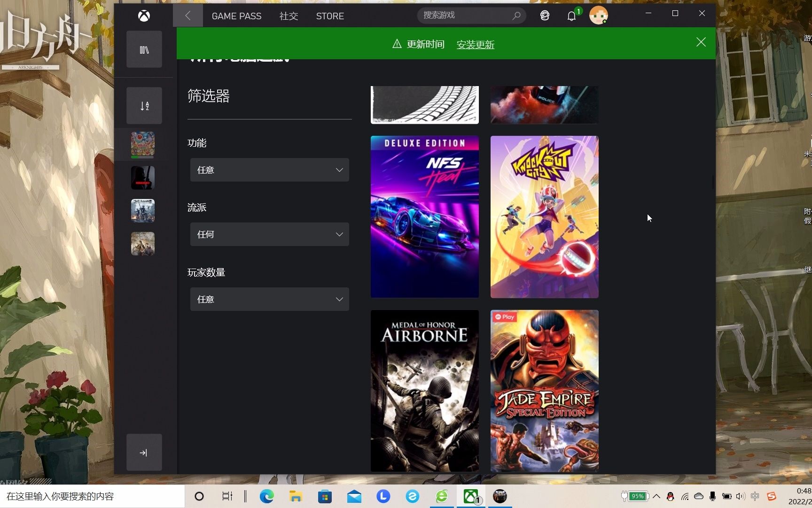Viewport: 812px width, 508px height.
Task: Open Medal of Honor Airborne tile
Action: coord(425,391)
